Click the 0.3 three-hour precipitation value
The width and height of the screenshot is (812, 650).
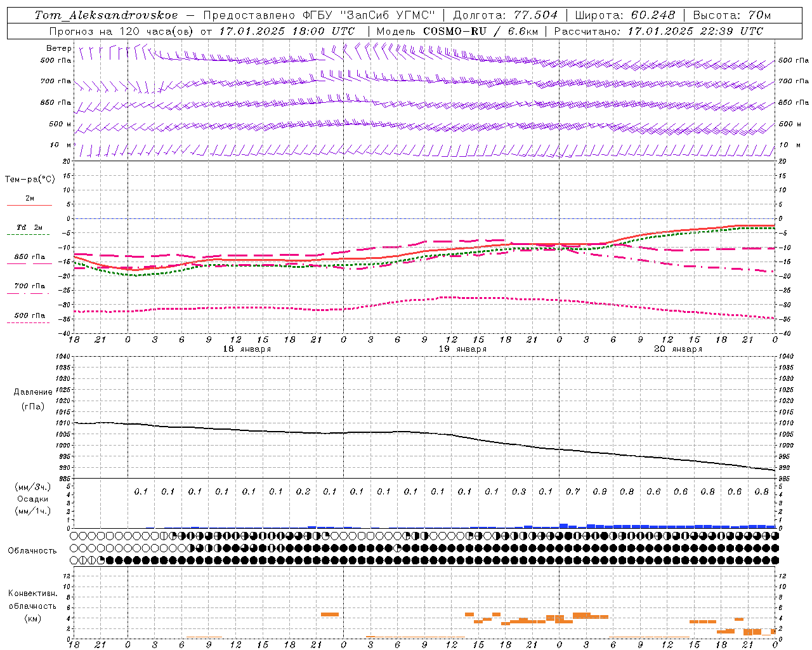[519, 492]
